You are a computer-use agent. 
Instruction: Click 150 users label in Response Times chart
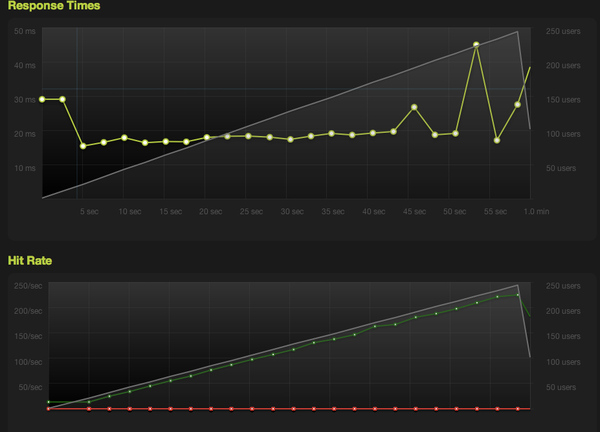(563, 99)
